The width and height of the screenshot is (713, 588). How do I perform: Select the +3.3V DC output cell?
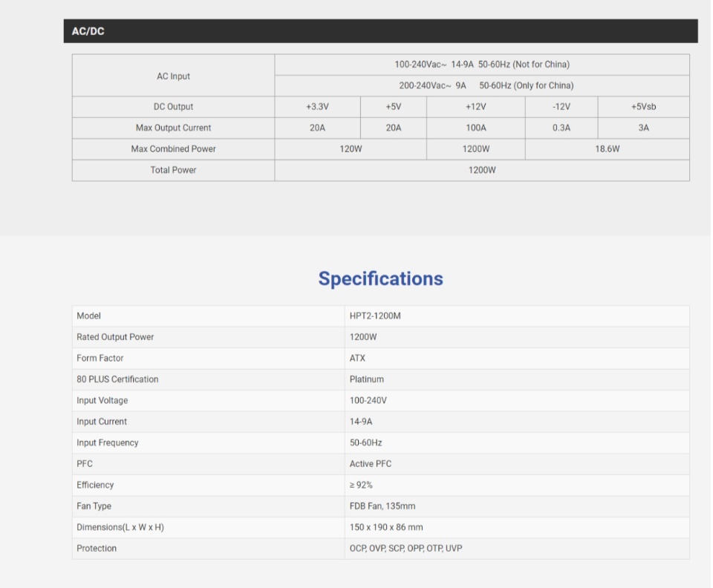317,107
